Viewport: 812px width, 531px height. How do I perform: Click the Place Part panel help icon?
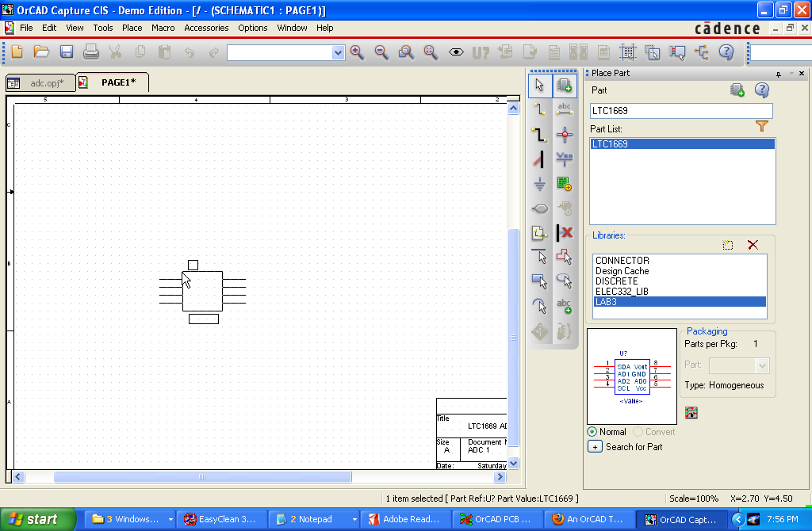[761, 90]
